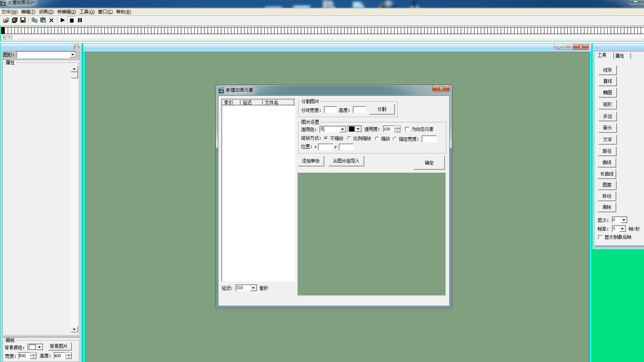Select the 直线 straight line tool
Screen dimensions: 644x362
[607, 81]
